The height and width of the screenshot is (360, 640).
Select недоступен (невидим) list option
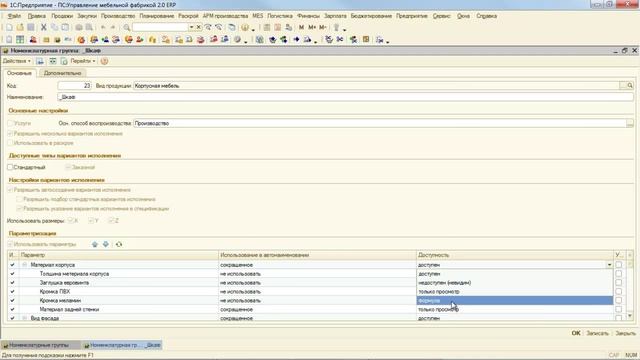pos(514,282)
